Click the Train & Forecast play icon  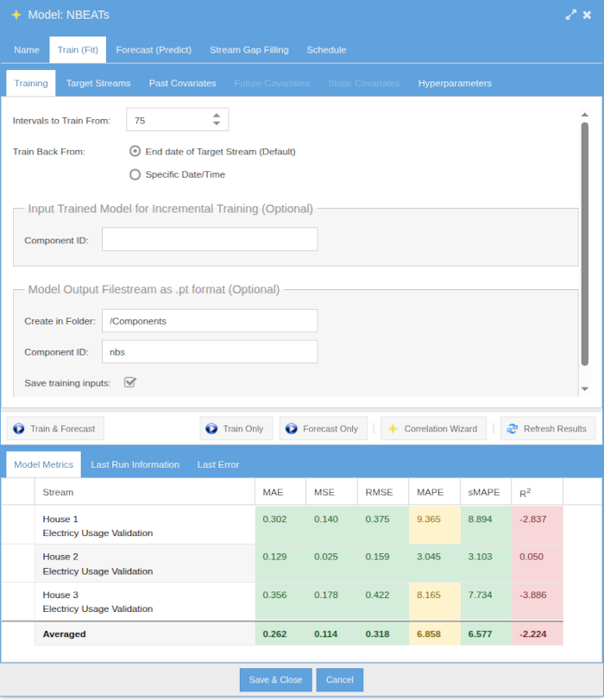tap(18, 428)
